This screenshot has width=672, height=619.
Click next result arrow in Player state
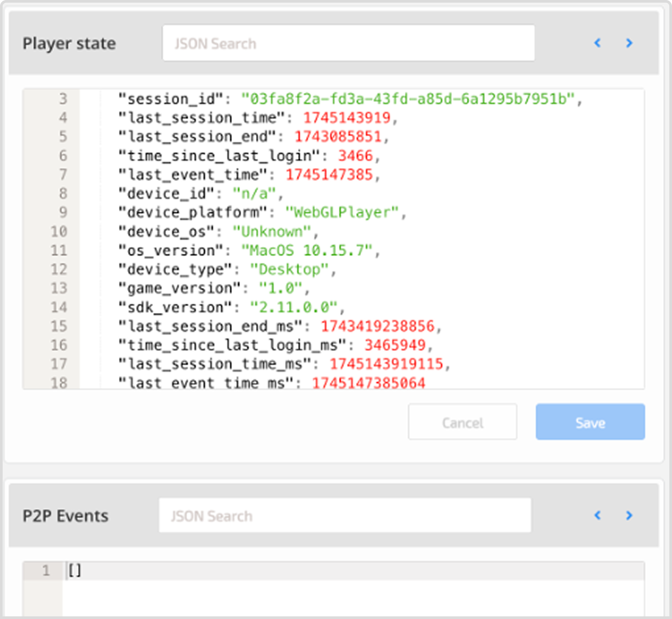tap(629, 43)
